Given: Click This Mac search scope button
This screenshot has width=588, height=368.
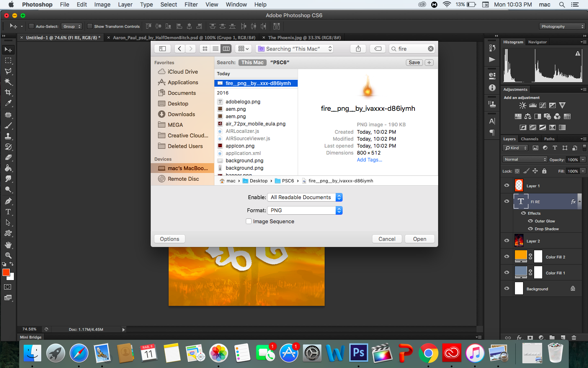Looking at the screenshot, I should point(252,63).
